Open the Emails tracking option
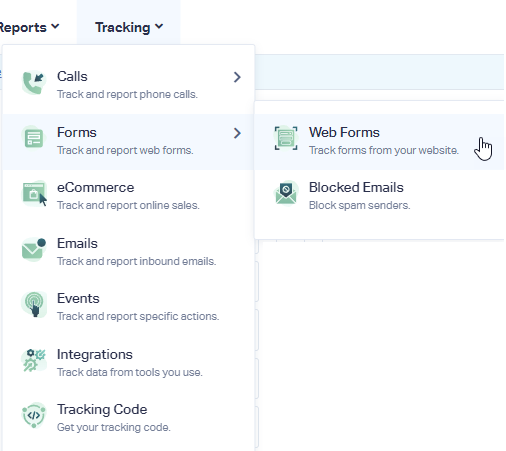Screen dimensions: 506x451 coord(128,252)
